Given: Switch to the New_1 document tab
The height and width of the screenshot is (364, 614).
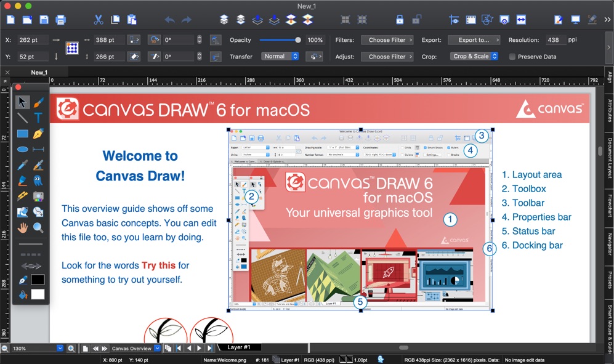Looking at the screenshot, I should pos(39,73).
